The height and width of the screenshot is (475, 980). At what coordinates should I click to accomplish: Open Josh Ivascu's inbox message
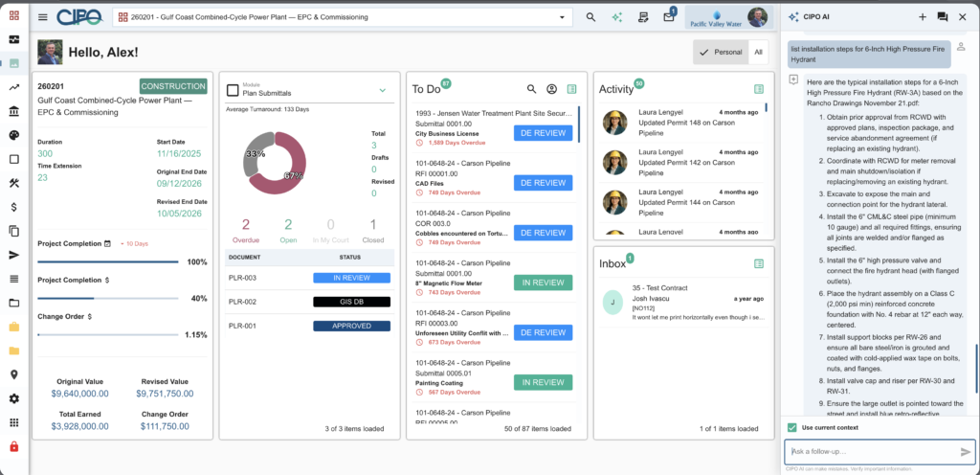[684, 303]
